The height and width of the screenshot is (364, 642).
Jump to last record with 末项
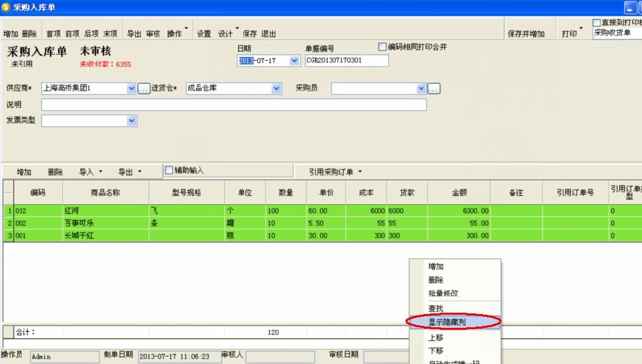click(x=110, y=34)
